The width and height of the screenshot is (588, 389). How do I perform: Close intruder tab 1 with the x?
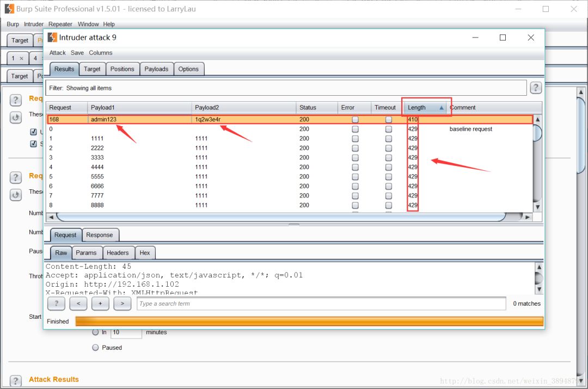click(x=21, y=58)
